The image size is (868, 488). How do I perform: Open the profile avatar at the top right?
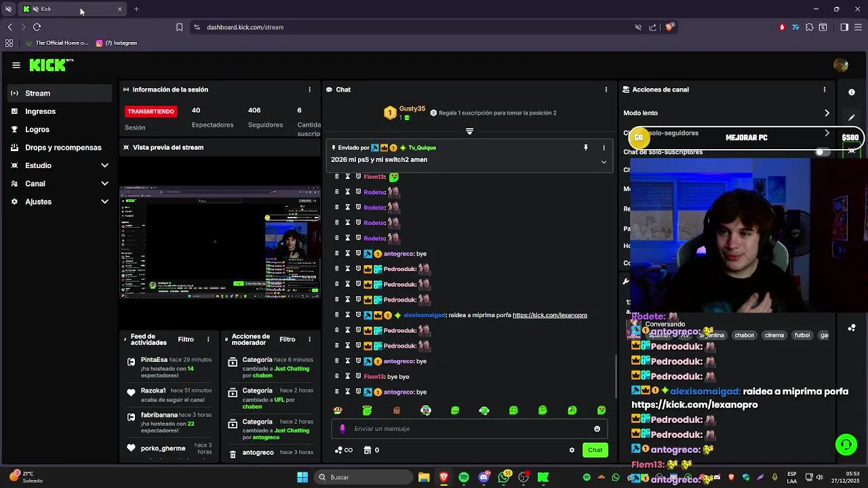(x=841, y=65)
